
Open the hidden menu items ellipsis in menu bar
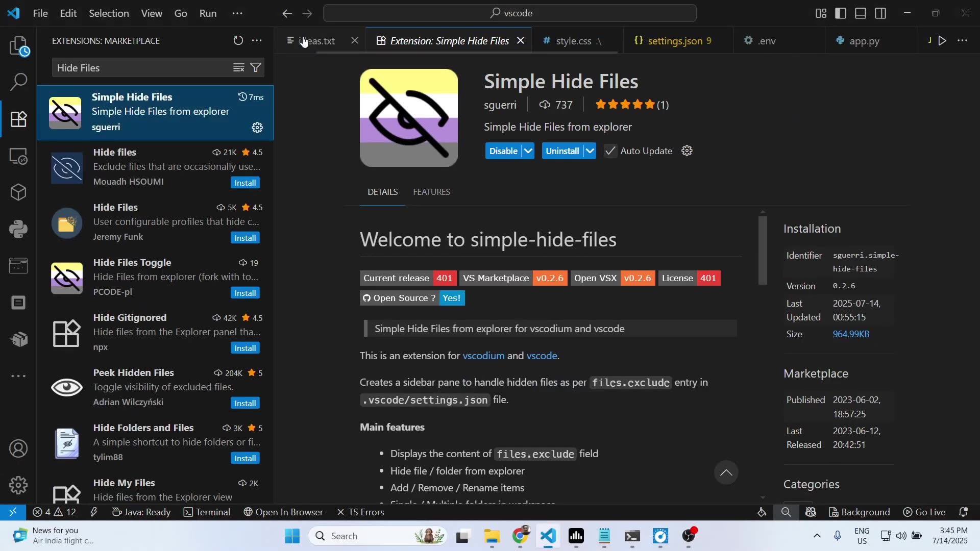[x=237, y=13]
